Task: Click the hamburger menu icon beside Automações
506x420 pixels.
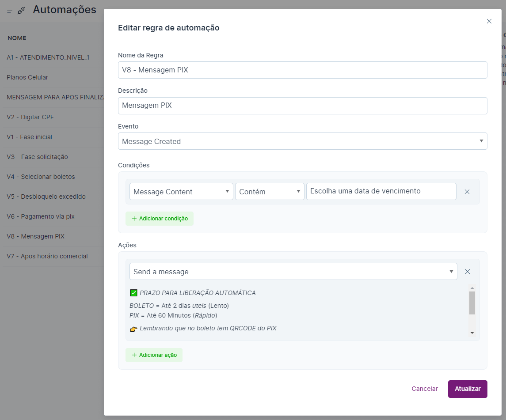Action: (x=9, y=11)
